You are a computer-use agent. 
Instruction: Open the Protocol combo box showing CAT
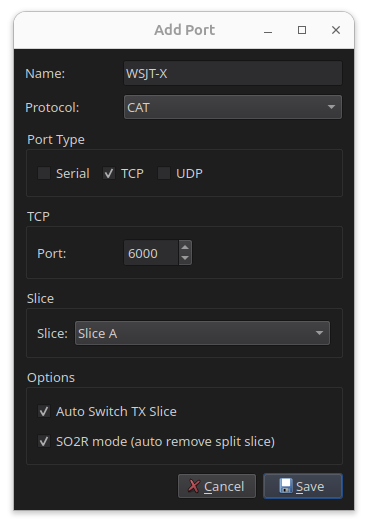[x=233, y=107]
